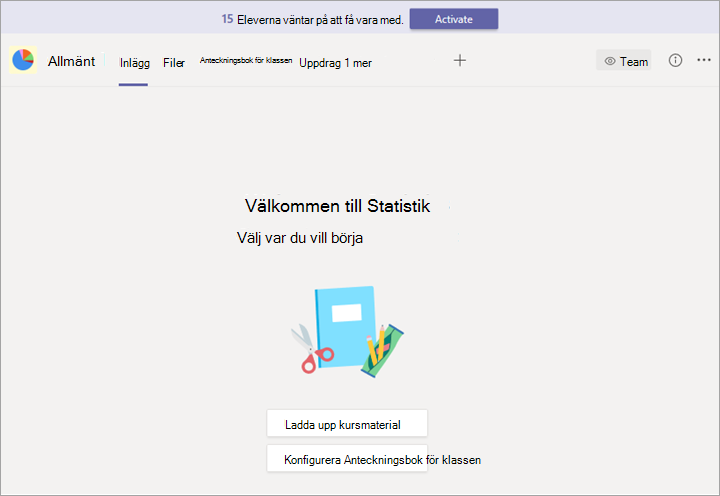Image resolution: width=720 pixels, height=496 pixels.
Task: Click the 'Välkommen till Statistik' heading
Action: point(338,206)
